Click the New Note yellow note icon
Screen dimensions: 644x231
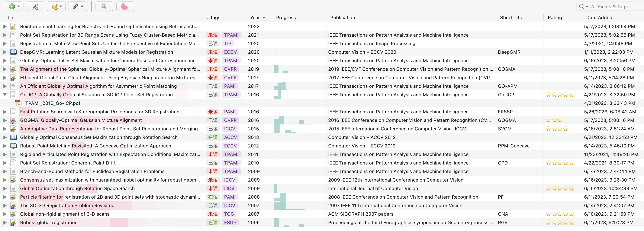[54, 6]
